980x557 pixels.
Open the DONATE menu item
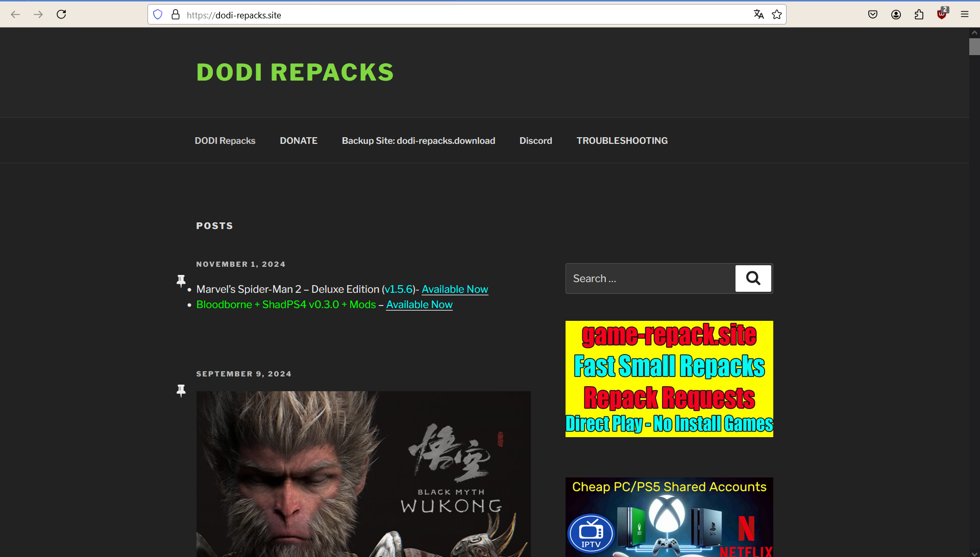299,141
